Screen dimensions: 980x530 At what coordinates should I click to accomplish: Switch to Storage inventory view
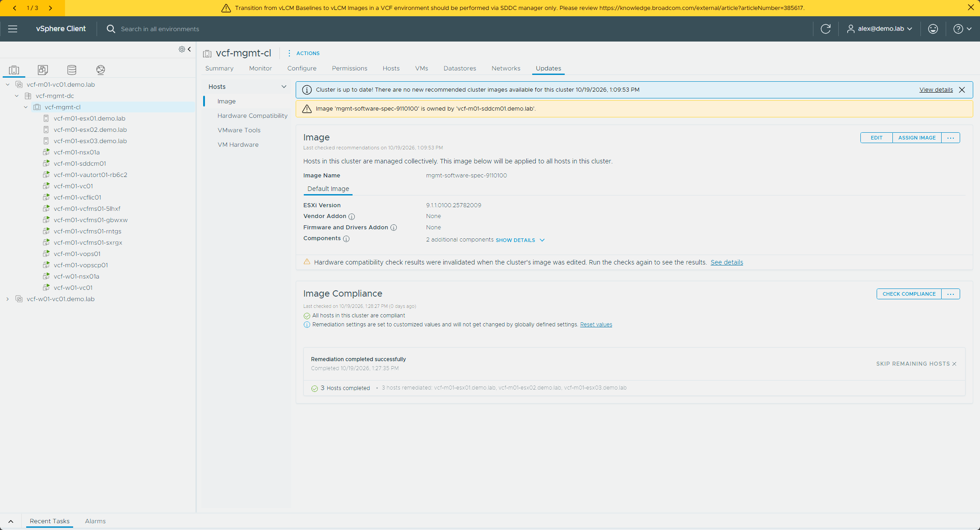[x=72, y=70]
